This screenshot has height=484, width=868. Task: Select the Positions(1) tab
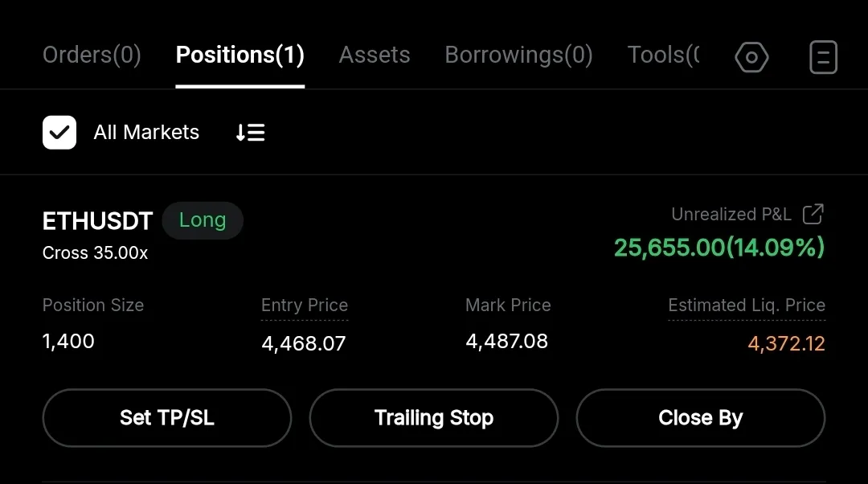point(240,55)
